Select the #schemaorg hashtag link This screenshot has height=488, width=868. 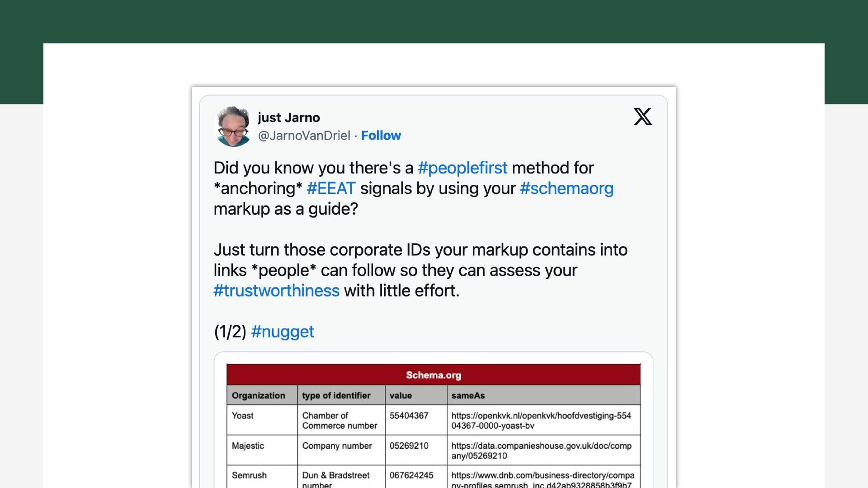tap(566, 188)
